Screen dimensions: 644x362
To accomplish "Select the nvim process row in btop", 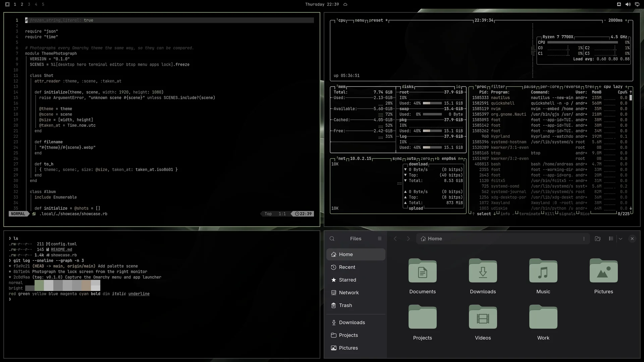I will (550, 109).
